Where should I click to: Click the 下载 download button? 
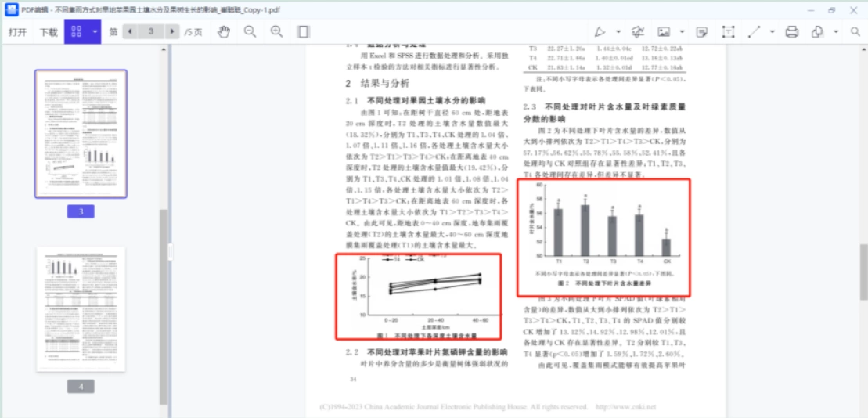tap(49, 32)
